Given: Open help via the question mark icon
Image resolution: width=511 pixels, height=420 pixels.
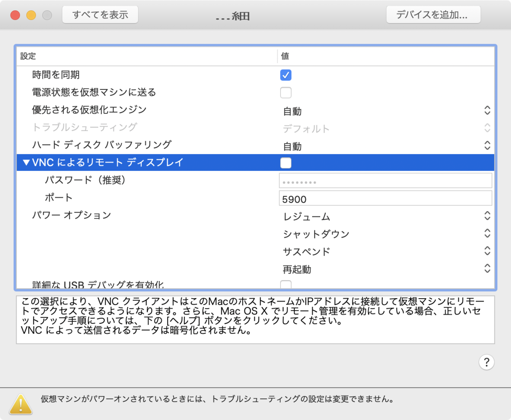Looking at the screenshot, I should pyautogui.click(x=487, y=362).
